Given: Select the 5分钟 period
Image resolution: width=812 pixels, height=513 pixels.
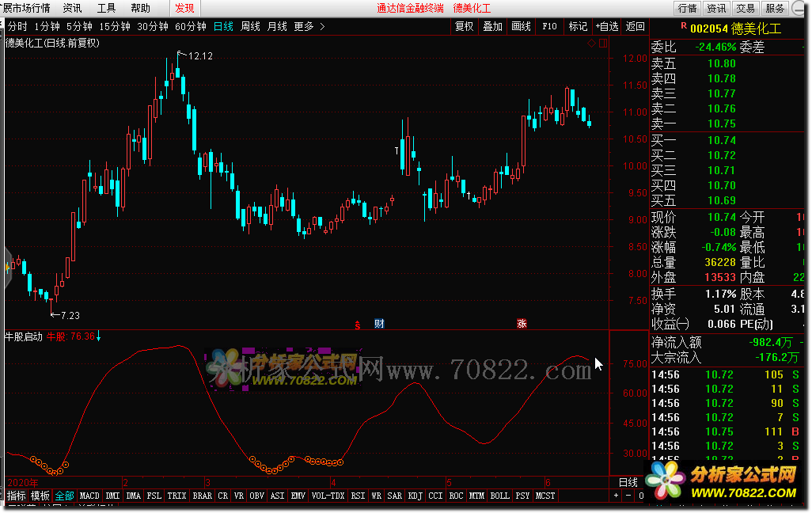Looking at the screenshot, I should [79, 26].
